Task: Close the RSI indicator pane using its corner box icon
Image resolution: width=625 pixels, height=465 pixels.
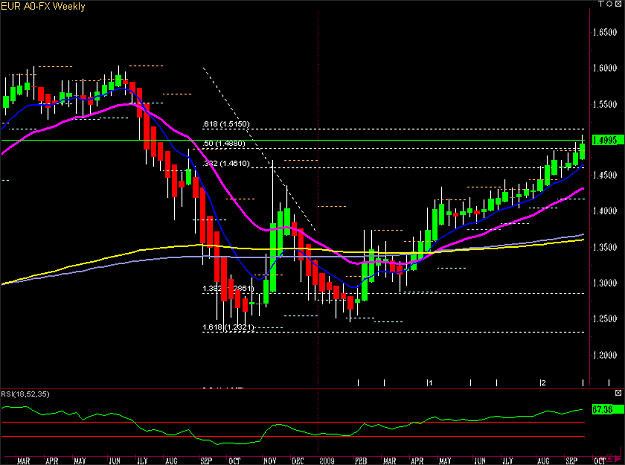Action: (618, 393)
